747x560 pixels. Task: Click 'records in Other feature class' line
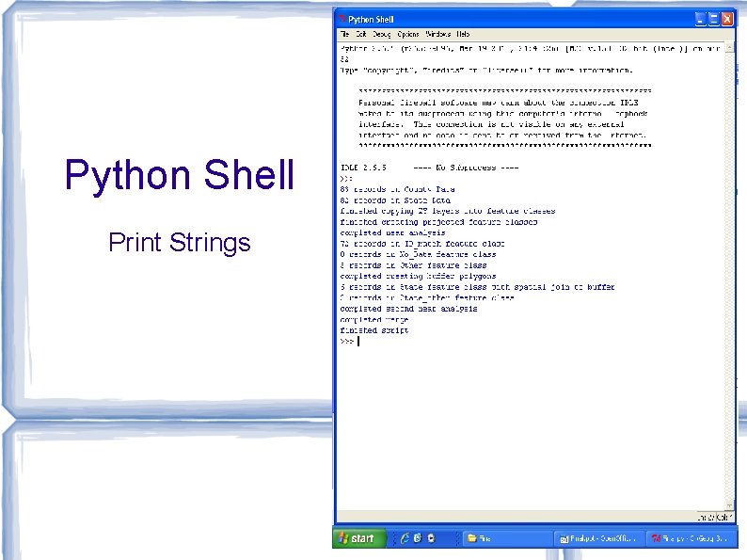pyautogui.click(x=413, y=265)
